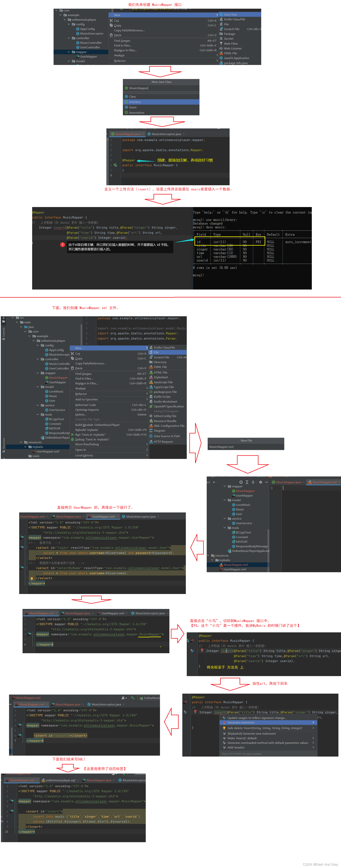Click the 'varchar(1000)' type cell in mysql table
Screen dimensions: 341x868
coord(225,257)
